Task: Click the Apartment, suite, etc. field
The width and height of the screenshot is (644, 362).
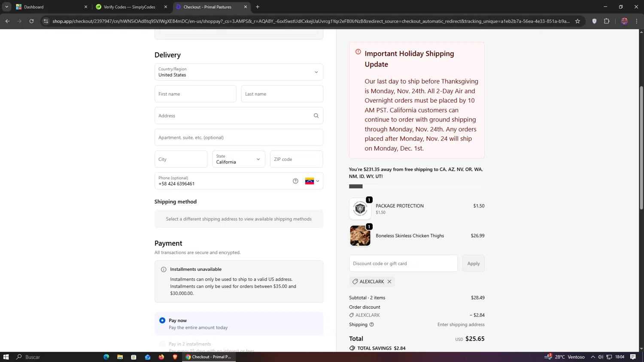Action: coord(239,138)
